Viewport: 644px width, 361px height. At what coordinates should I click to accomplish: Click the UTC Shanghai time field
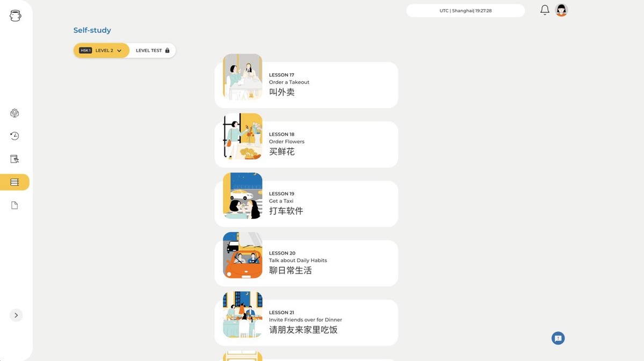coord(465,11)
